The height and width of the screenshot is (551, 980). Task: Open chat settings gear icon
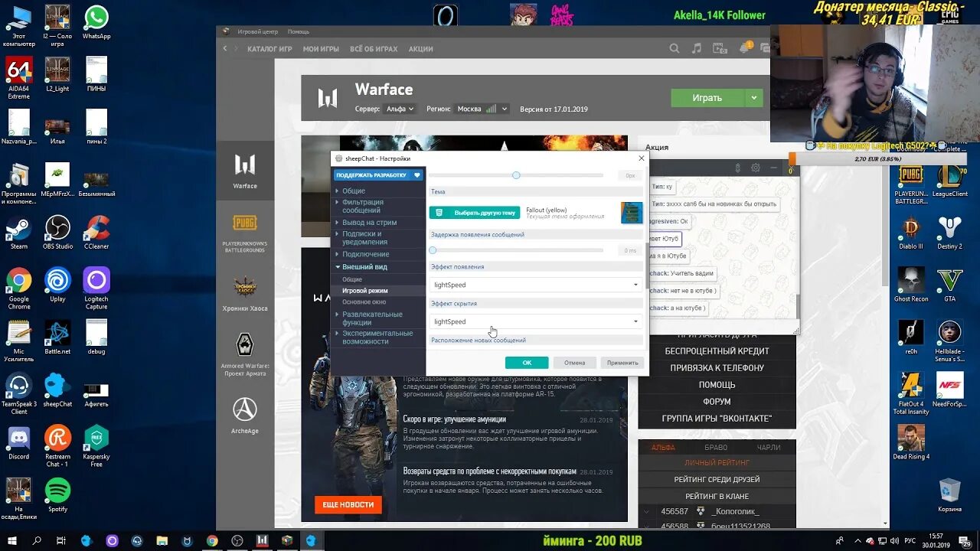pos(756,168)
